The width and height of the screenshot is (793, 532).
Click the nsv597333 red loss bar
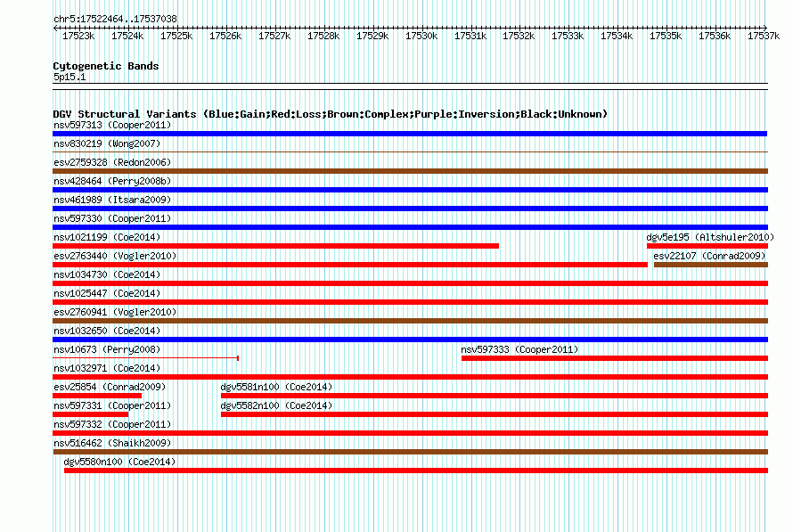615,358
